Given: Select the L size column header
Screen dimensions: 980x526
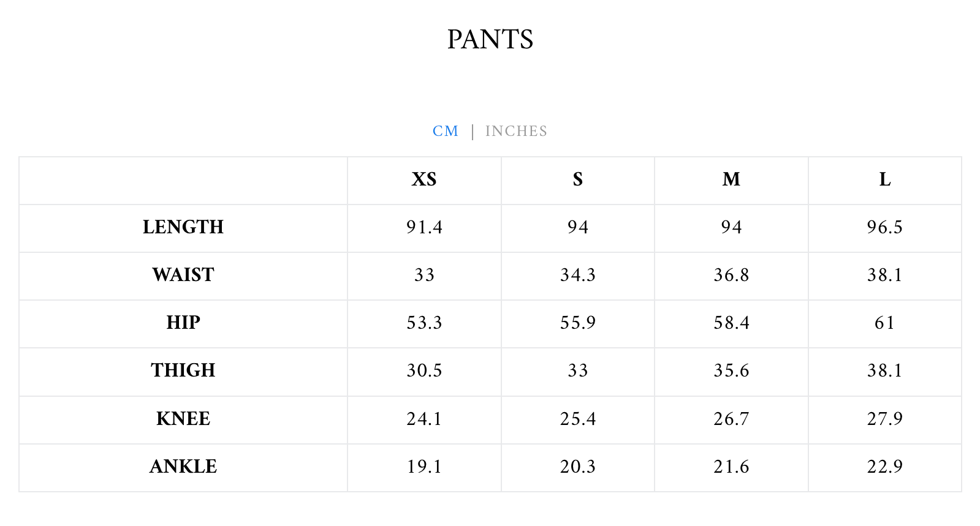Looking at the screenshot, I should pos(885,179).
